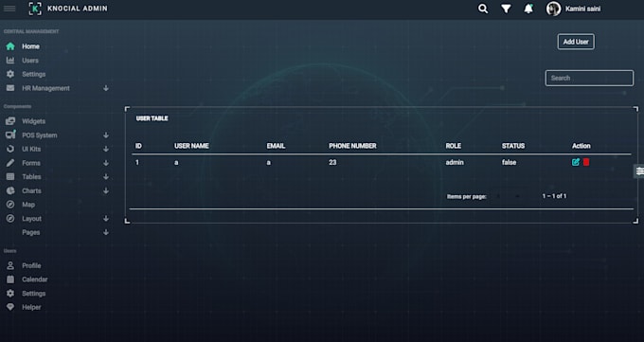Image resolution: width=644 pixels, height=342 pixels.
Task: Open the Map sidebar item
Action: (27, 205)
